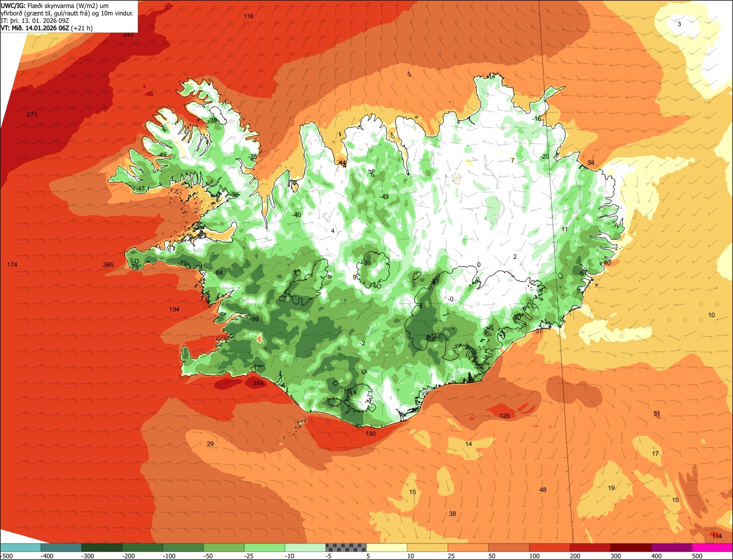
Task: Click the map value '-79'
Action: tap(183, 263)
